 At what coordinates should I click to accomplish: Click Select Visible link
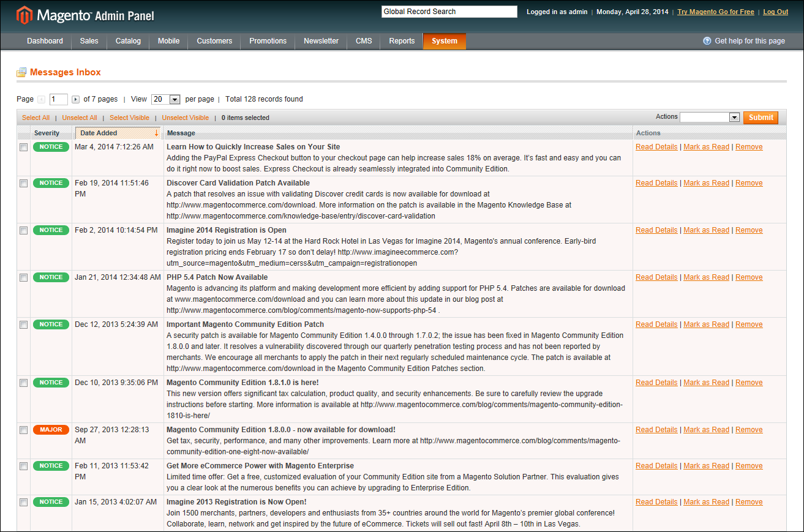click(129, 118)
